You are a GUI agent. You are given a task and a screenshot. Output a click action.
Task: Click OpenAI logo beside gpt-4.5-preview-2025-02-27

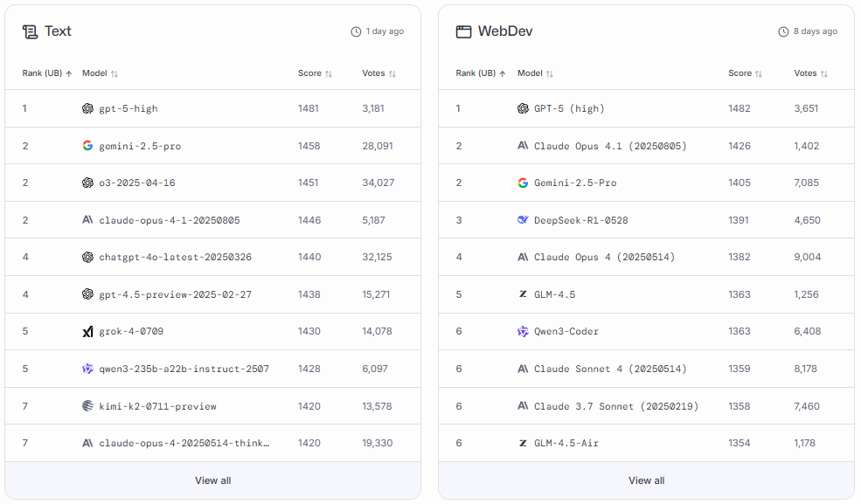click(x=88, y=294)
